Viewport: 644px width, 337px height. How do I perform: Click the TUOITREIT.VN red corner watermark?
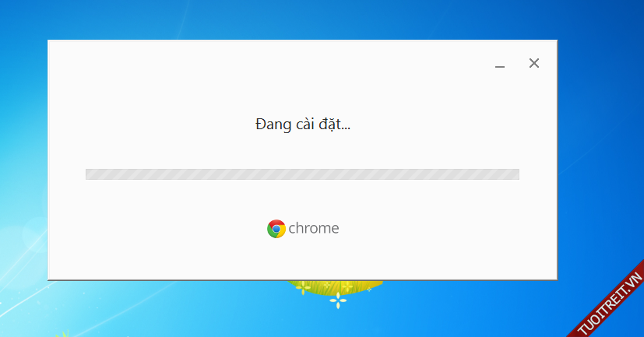pos(609,303)
